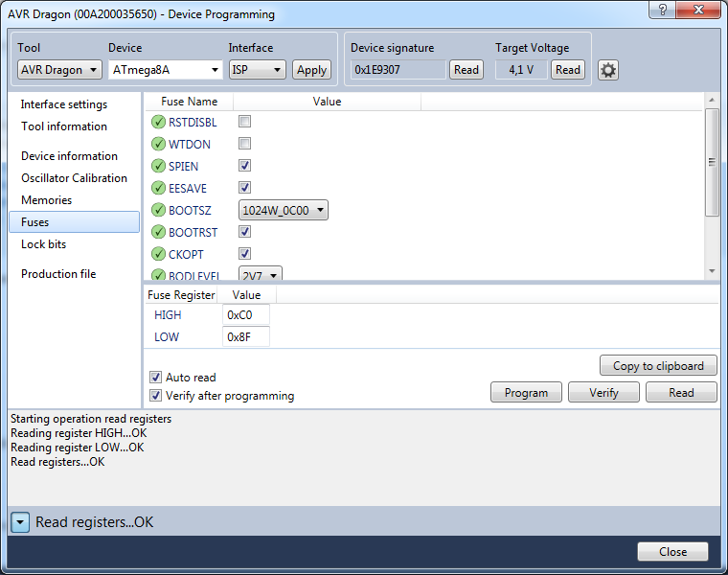Go to Interface settings page
728x575 pixels.
[64, 104]
